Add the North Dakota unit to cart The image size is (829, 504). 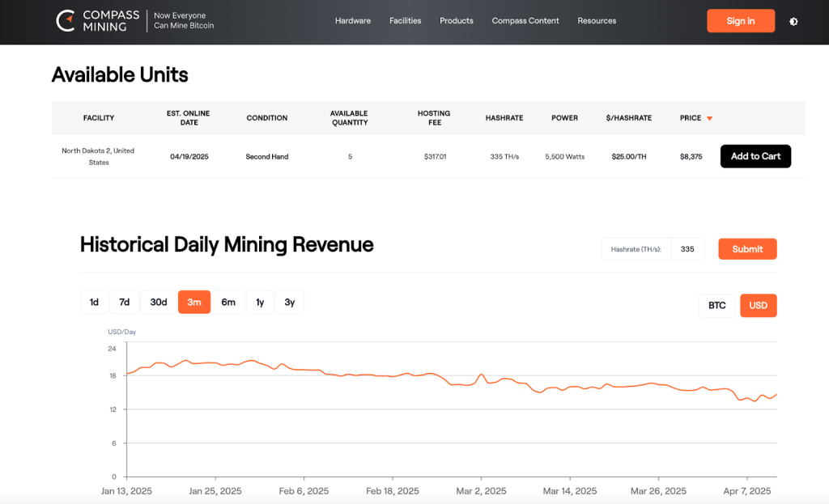pyautogui.click(x=755, y=156)
